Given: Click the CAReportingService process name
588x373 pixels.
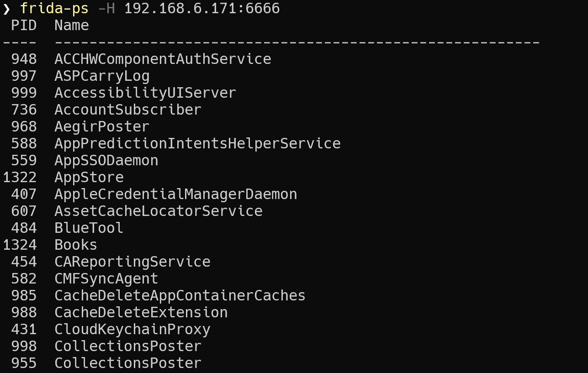Looking at the screenshot, I should [x=132, y=262].
